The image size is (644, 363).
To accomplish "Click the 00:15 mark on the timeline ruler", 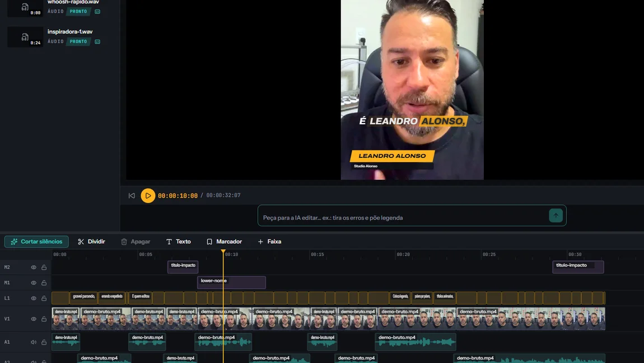I will 317,254.
